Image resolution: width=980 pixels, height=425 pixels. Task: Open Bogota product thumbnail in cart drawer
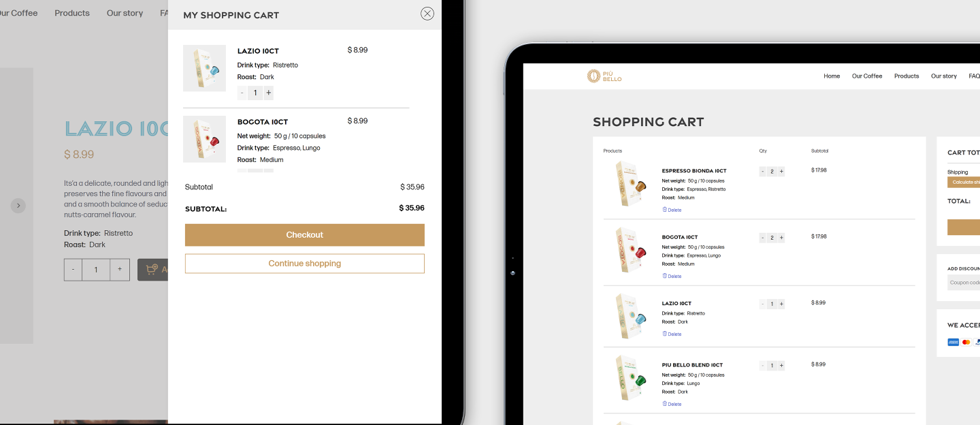(204, 139)
